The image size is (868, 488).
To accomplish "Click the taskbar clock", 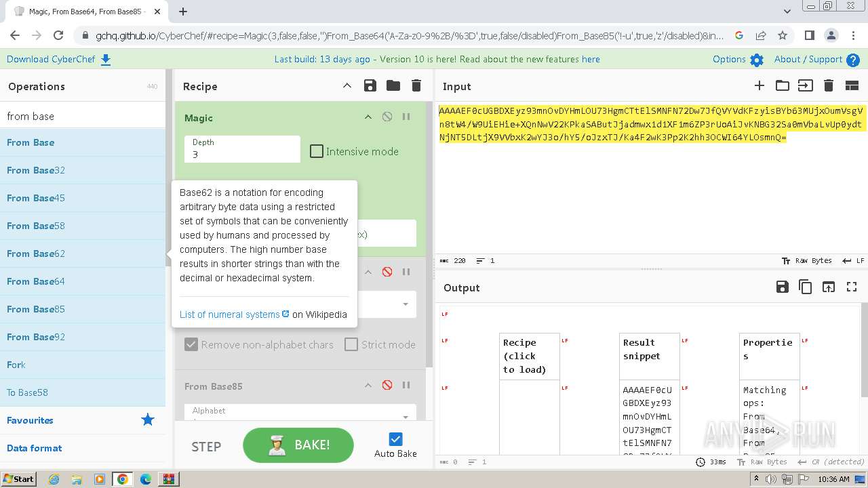I will (x=833, y=479).
